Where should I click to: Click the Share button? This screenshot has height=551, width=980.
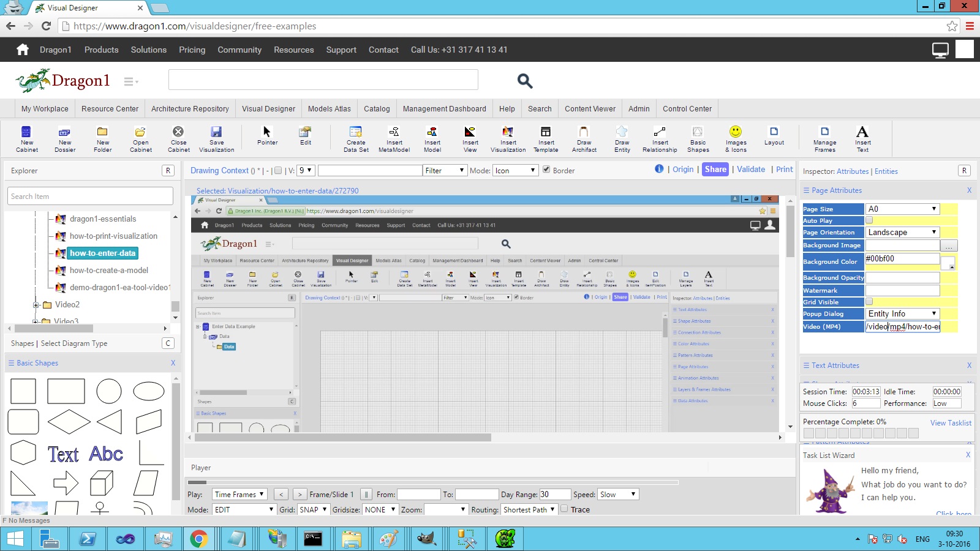click(x=715, y=170)
